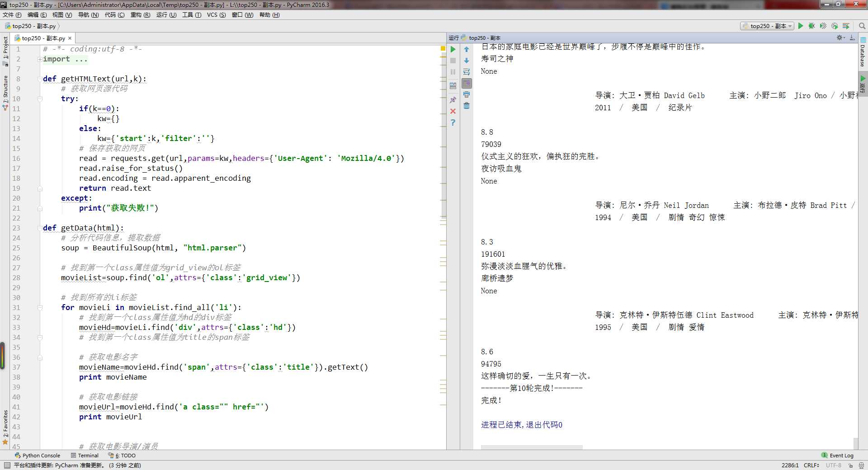The height and width of the screenshot is (470, 868).
Task: Toggle the Structure side tool window
Action: (x=5, y=93)
